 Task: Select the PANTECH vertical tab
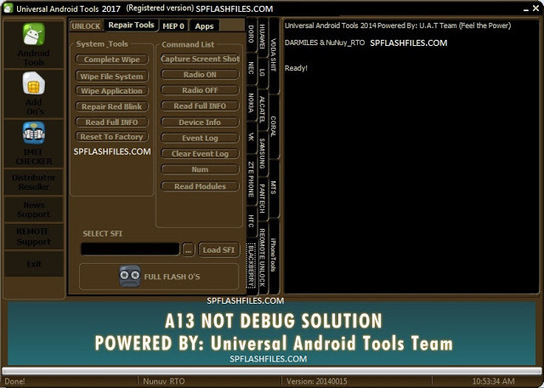263,199
